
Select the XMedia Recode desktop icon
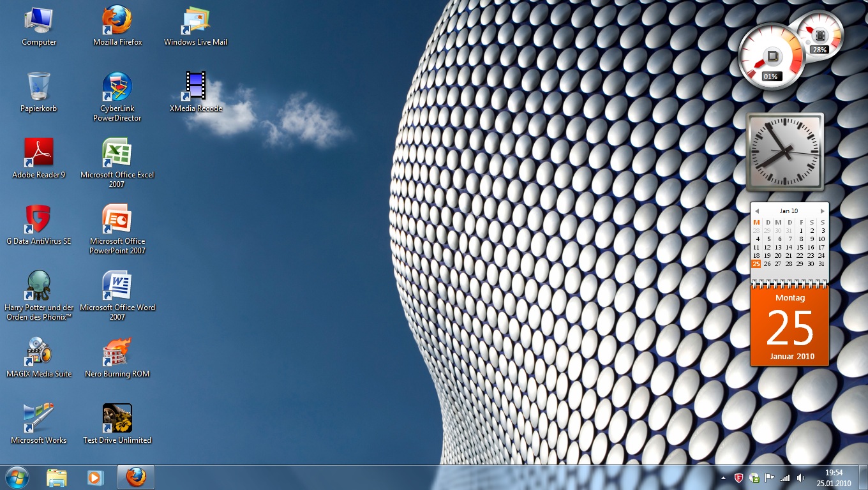click(x=196, y=87)
